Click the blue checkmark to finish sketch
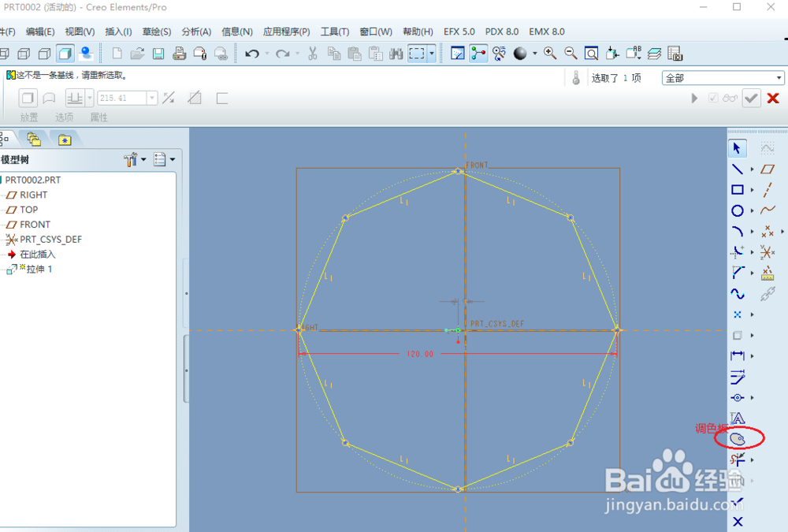 pyautogui.click(x=738, y=501)
